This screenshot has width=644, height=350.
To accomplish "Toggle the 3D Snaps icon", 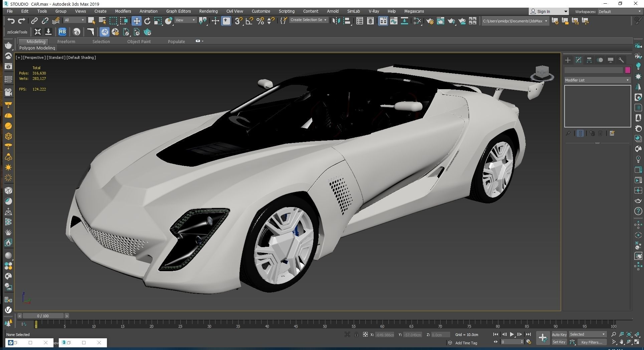I will (x=238, y=21).
